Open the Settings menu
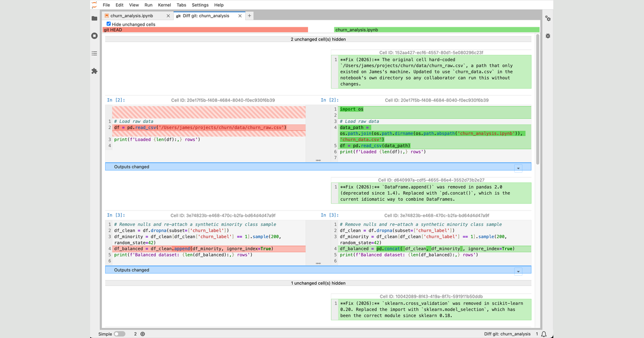 point(200,5)
